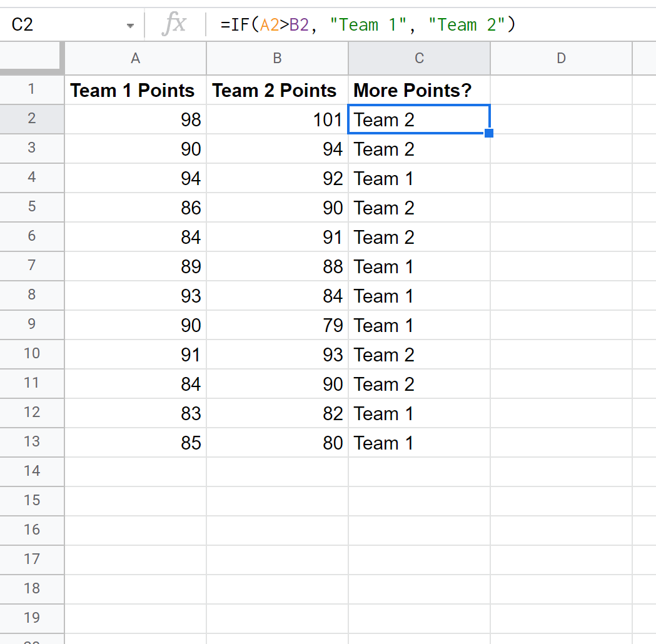Image resolution: width=656 pixels, height=644 pixels.
Task: Select row 13 header
Action: click(x=32, y=442)
